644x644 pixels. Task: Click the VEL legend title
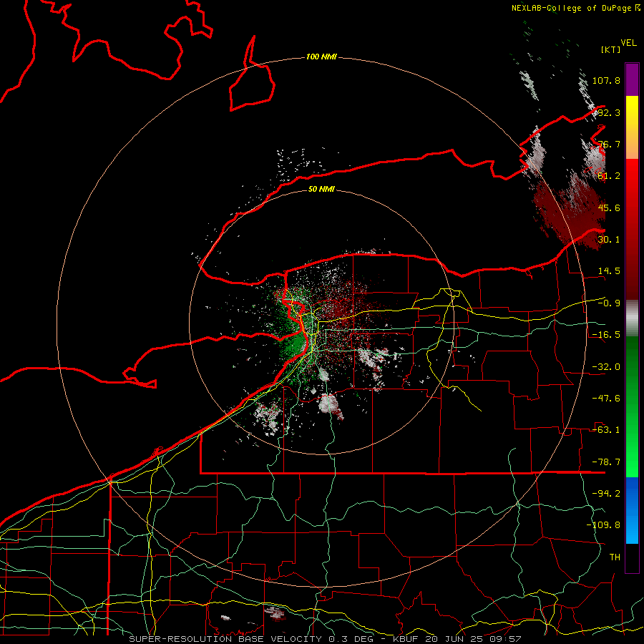click(629, 43)
